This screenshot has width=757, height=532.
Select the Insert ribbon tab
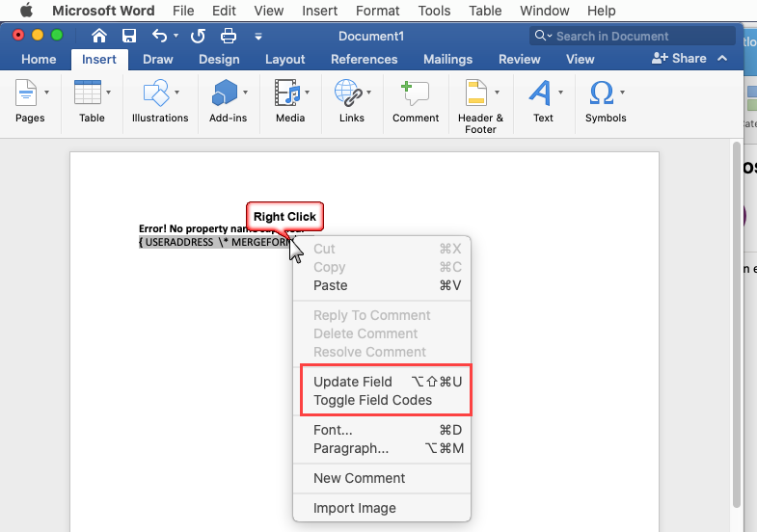(99, 60)
